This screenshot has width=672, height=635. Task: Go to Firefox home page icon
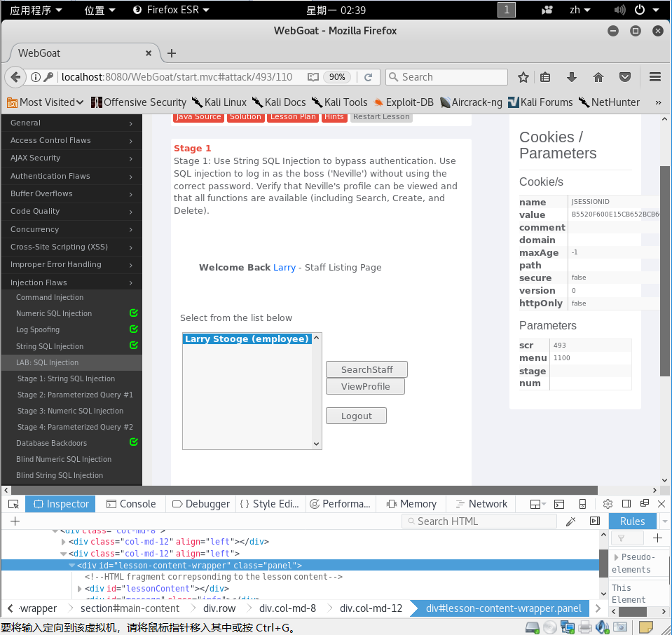coord(598,77)
